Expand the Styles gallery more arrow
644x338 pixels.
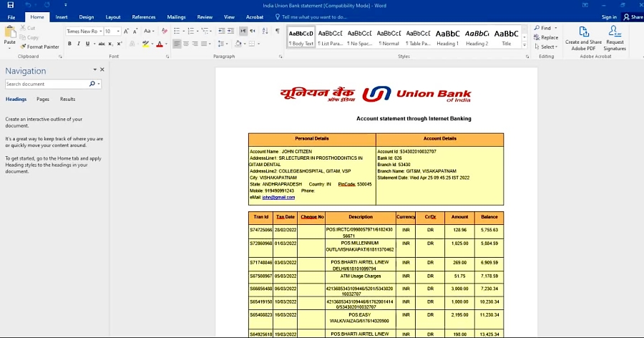tap(525, 45)
